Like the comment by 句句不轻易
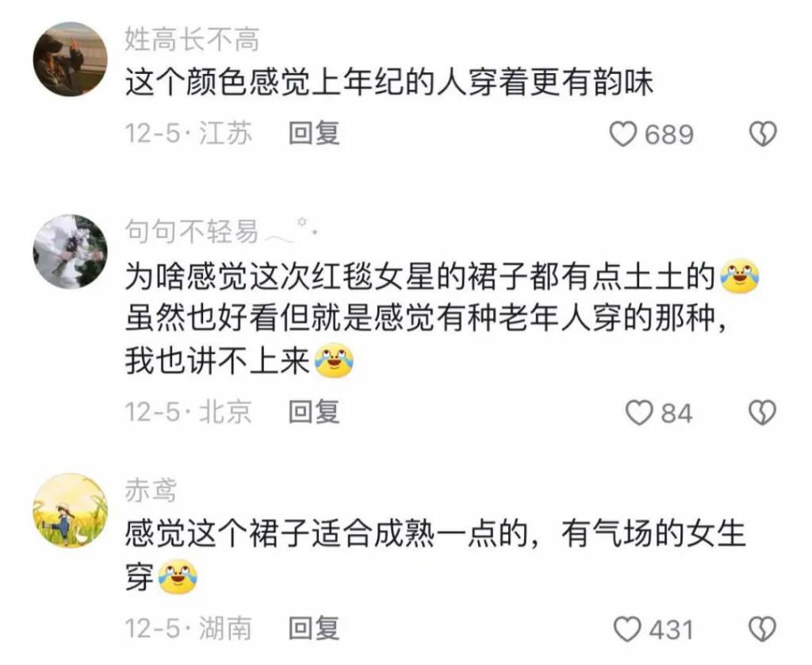Viewport: 812px width, 665px height. click(x=639, y=413)
